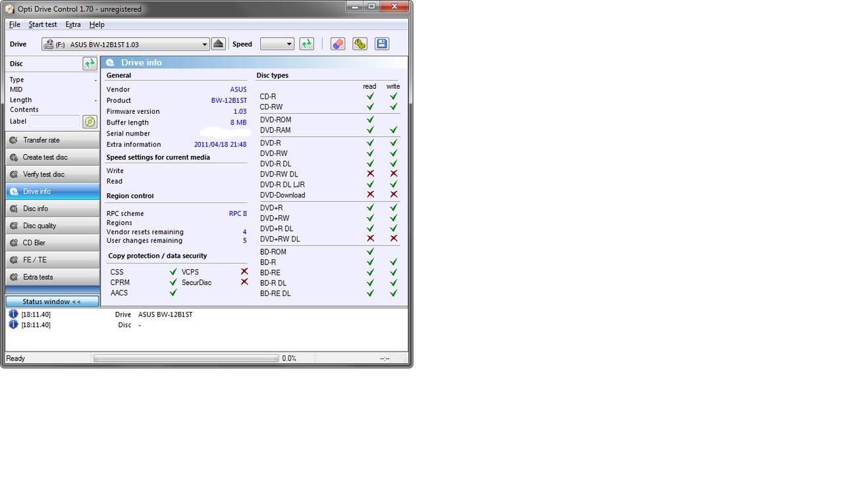The width and height of the screenshot is (843, 504).
Task: Click the Drive info header disc icon
Action: pyautogui.click(x=111, y=63)
